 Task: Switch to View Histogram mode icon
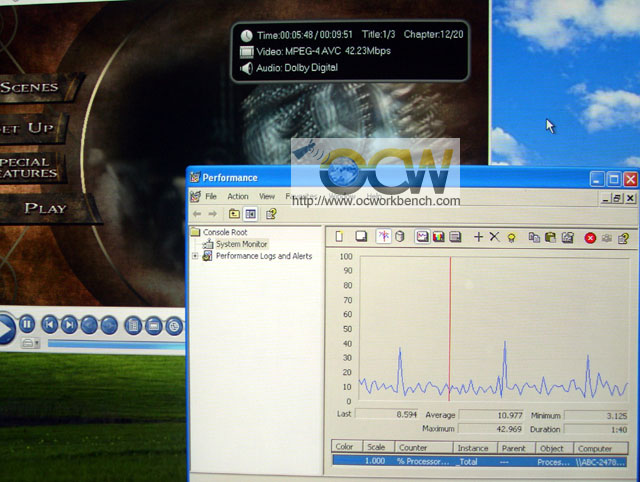439,237
